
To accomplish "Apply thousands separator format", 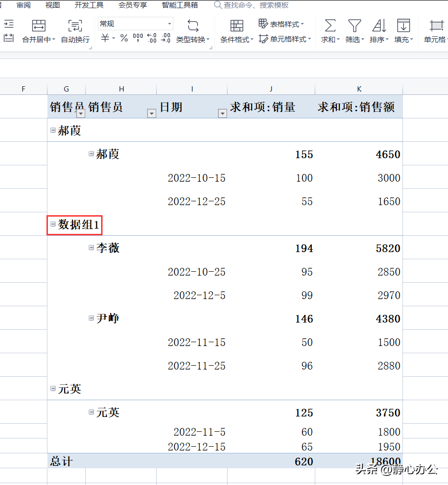I will (x=138, y=38).
